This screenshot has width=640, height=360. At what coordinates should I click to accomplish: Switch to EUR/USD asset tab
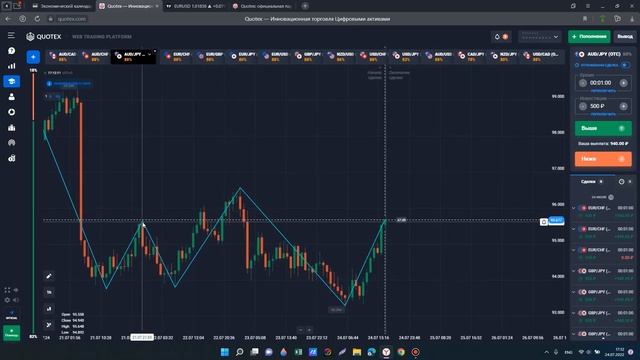tap(275, 57)
